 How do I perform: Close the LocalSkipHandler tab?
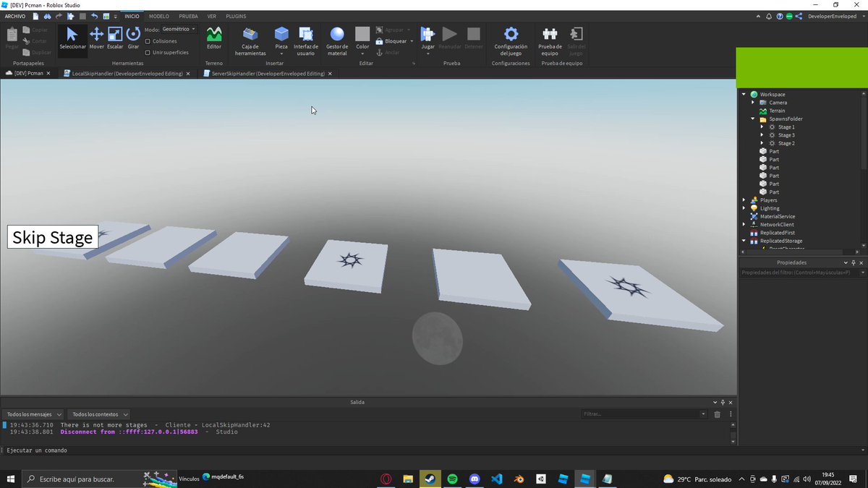[x=188, y=74]
